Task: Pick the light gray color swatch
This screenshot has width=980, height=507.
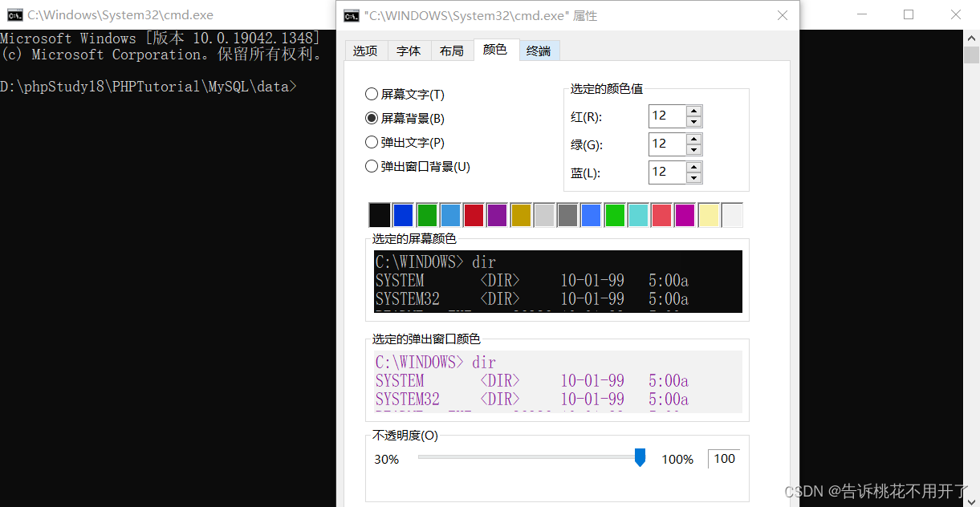Action: click(x=544, y=215)
